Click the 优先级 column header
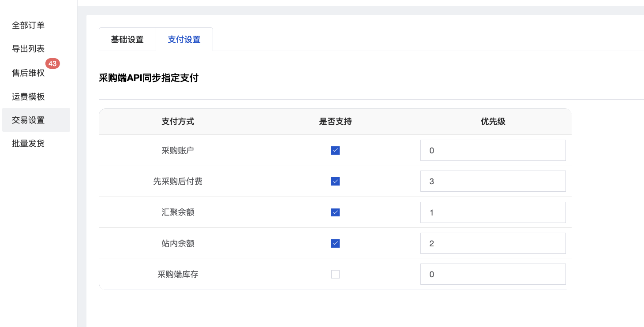The image size is (644, 327). [x=493, y=122]
